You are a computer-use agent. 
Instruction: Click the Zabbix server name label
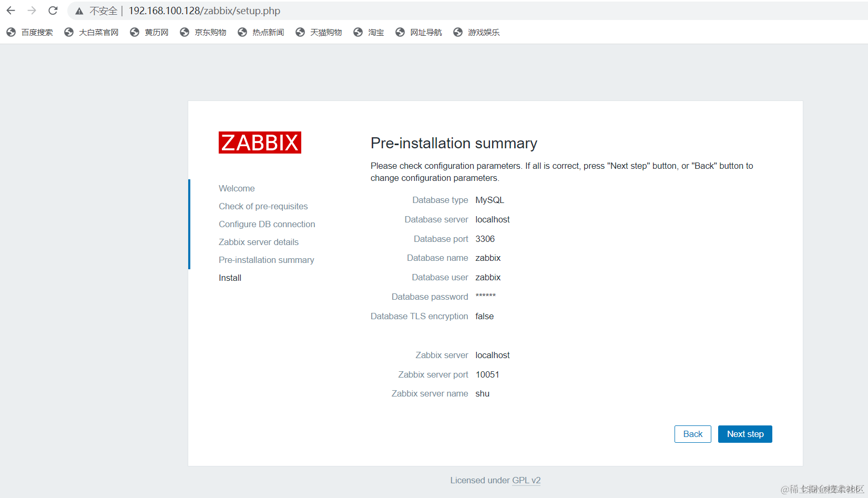(430, 393)
